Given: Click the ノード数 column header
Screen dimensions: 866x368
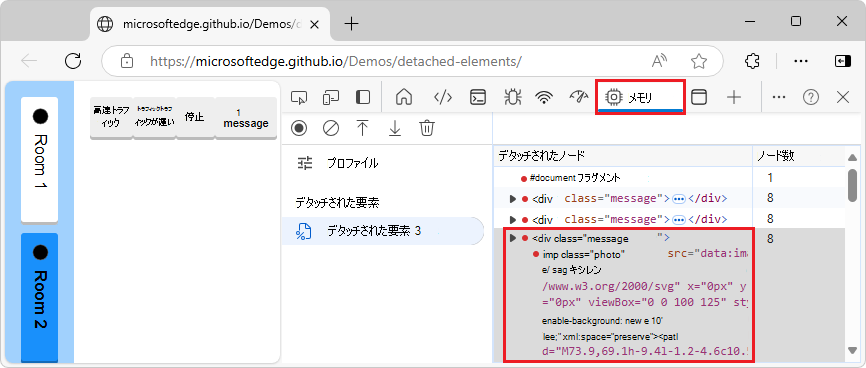Looking at the screenshot, I should click(799, 156).
